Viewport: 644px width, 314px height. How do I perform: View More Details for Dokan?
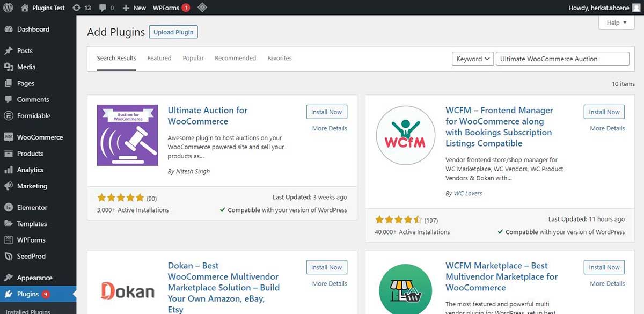[330, 283]
